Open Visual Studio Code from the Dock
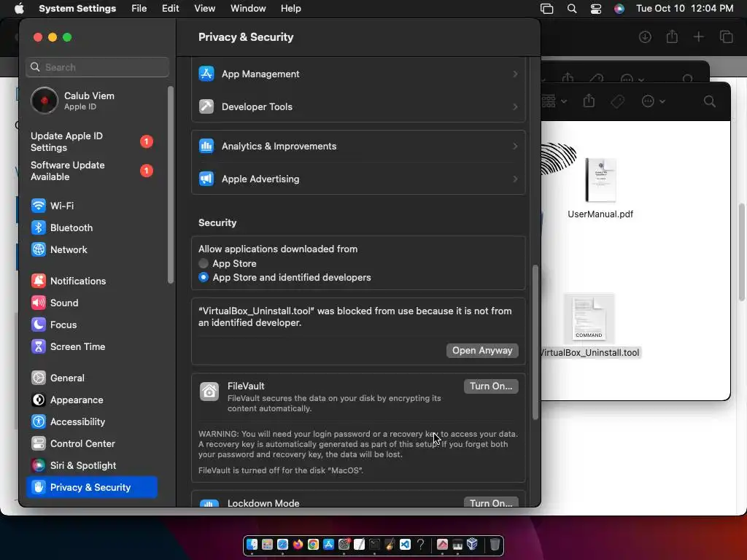 tap(405, 544)
